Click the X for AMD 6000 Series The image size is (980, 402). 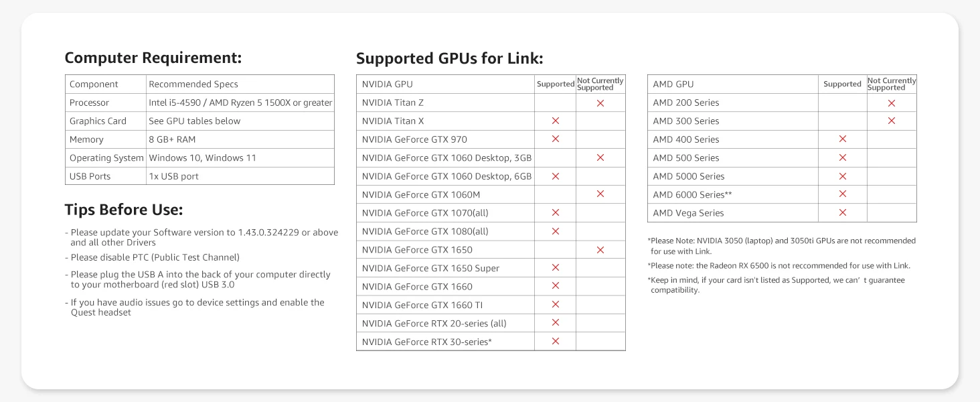pos(843,194)
